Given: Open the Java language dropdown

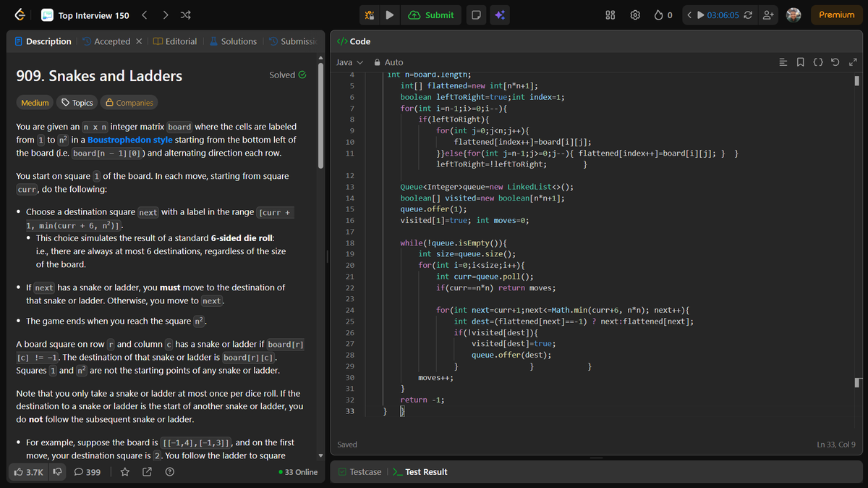Looking at the screenshot, I should coord(350,62).
